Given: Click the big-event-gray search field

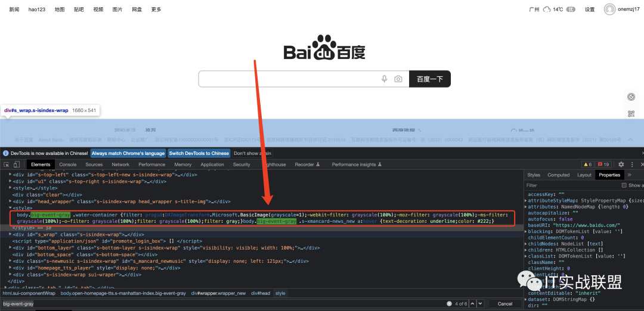Looking at the screenshot, I should tap(224, 304).
